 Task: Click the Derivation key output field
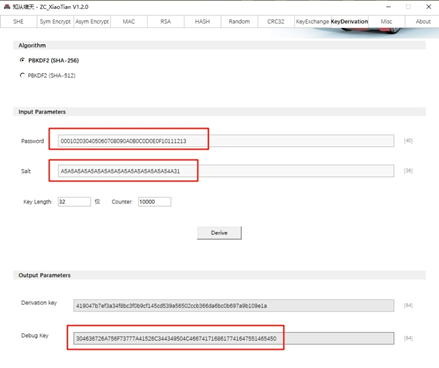(x=234, y=306)
